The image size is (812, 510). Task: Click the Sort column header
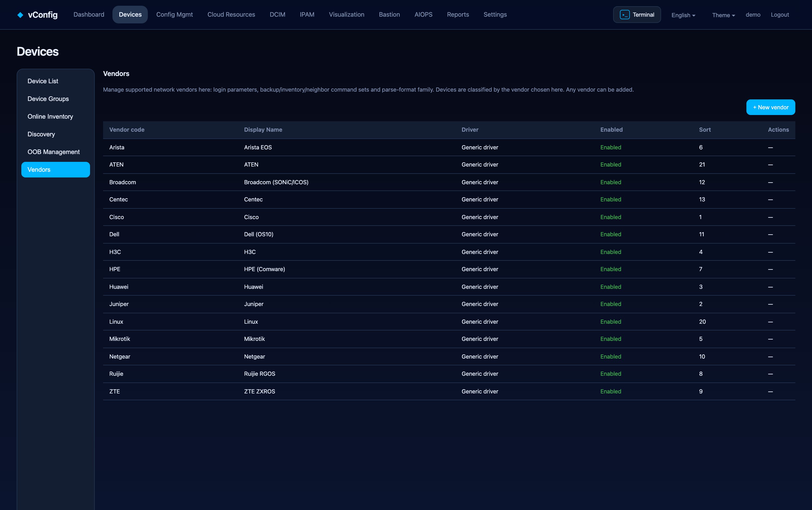pos(705,130)
